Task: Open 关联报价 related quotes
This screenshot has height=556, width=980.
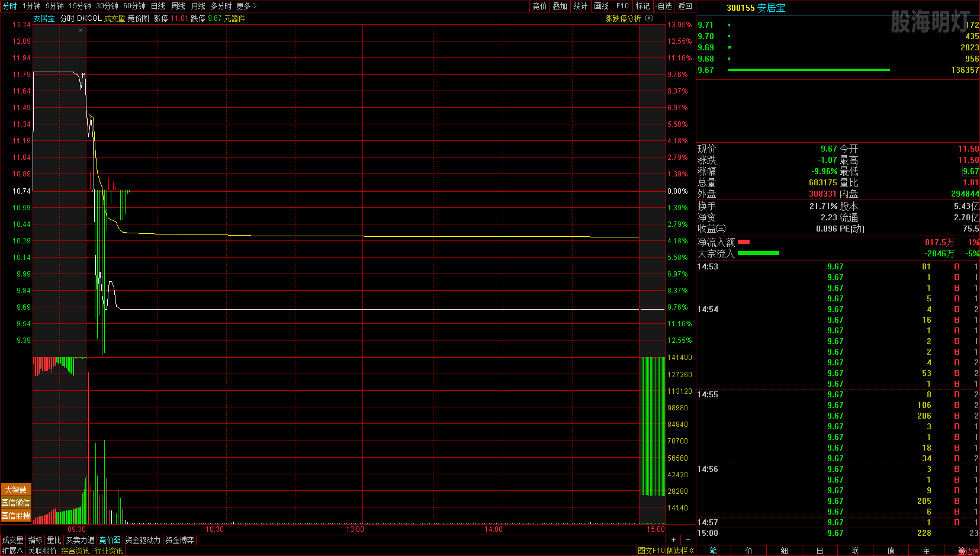Action: [x=43, y=551]
